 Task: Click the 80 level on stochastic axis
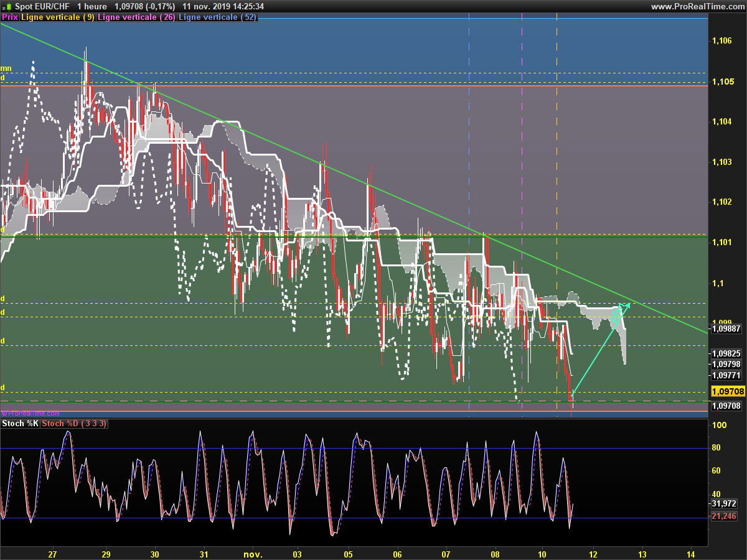pos(716,448)
